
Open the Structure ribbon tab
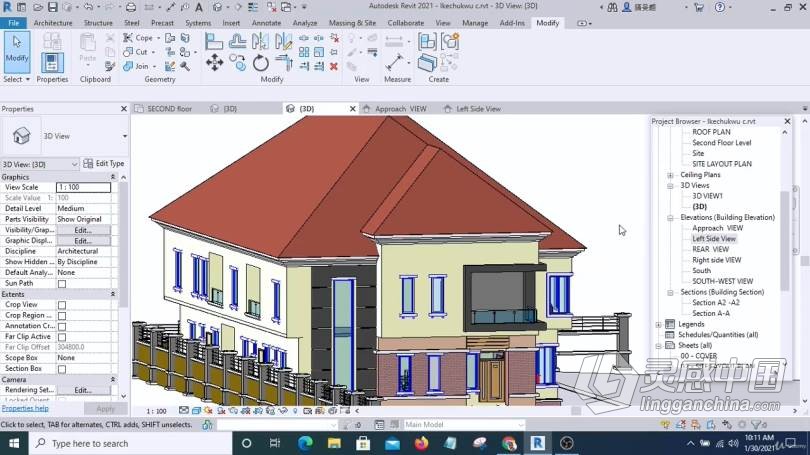coord(98,23)
